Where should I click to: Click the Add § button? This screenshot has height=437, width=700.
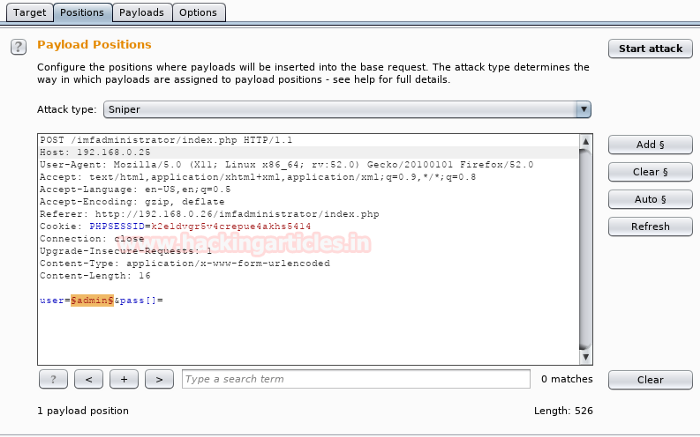(650, 145)
